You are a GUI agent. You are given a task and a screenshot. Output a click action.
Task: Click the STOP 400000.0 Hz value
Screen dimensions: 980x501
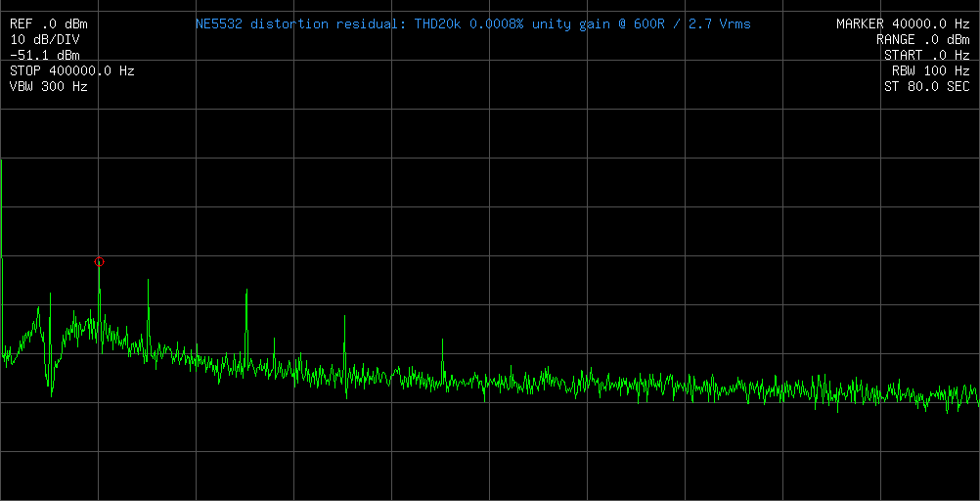72,71
